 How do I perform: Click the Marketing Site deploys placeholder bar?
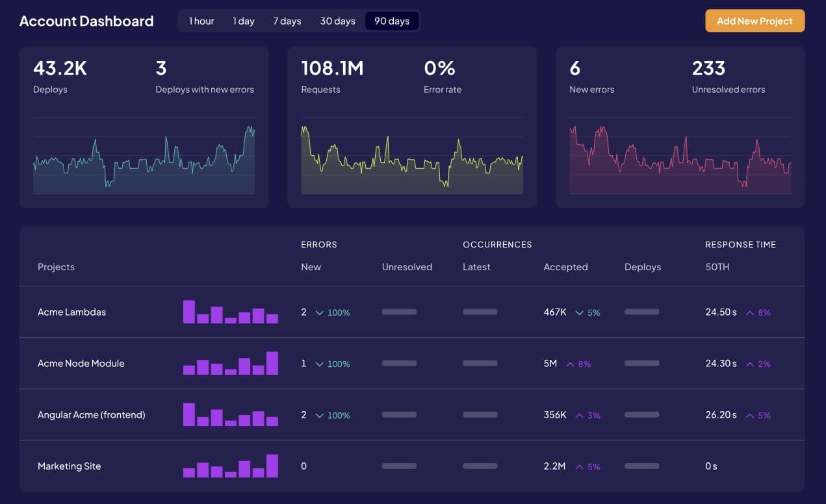(x=641, y=466)
